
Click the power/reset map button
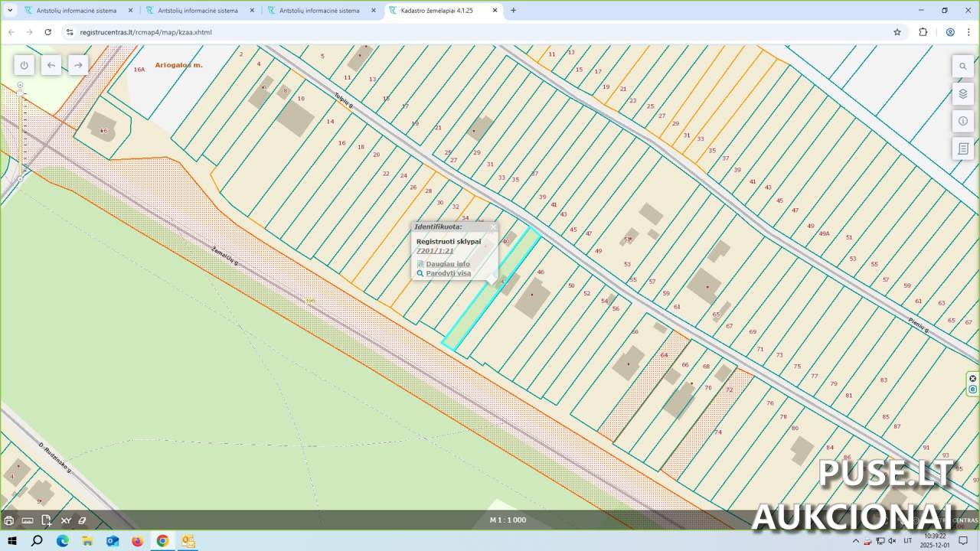click(24, 66)
